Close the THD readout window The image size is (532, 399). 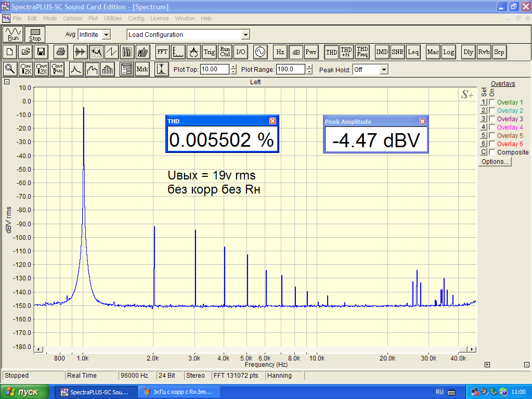(273, 121)
